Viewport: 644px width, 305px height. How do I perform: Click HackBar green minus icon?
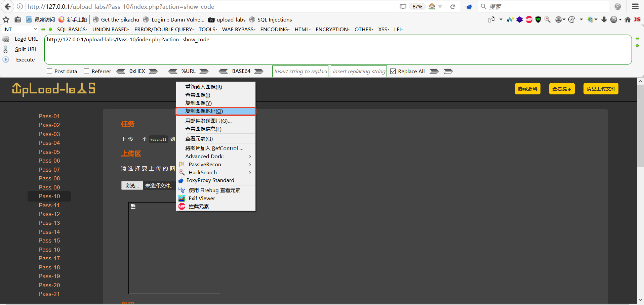[x=43, y=29]
